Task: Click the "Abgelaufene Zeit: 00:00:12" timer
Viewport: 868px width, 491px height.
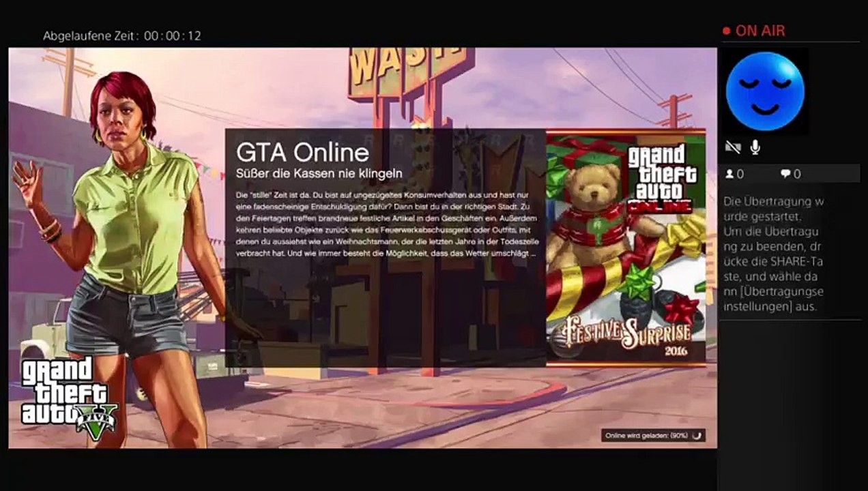Action: tap(122, 36)
